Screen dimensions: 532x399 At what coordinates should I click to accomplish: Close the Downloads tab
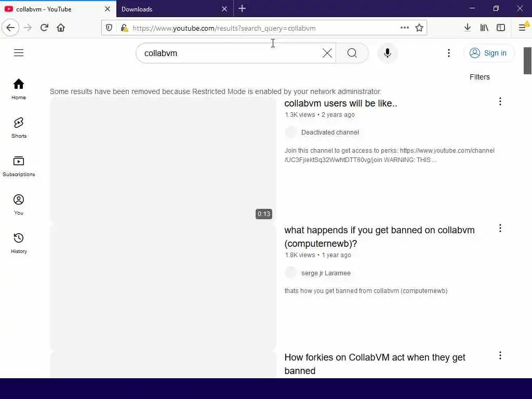pyautogui.click(x=224, y=9)
